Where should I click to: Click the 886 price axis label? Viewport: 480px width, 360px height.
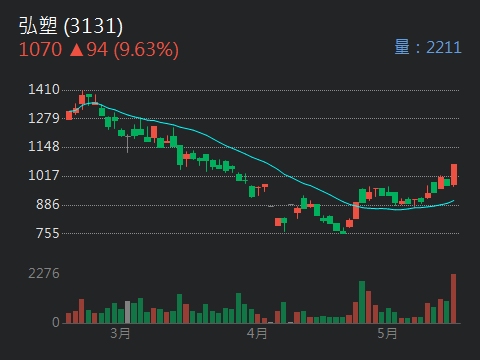click(48, 204)
